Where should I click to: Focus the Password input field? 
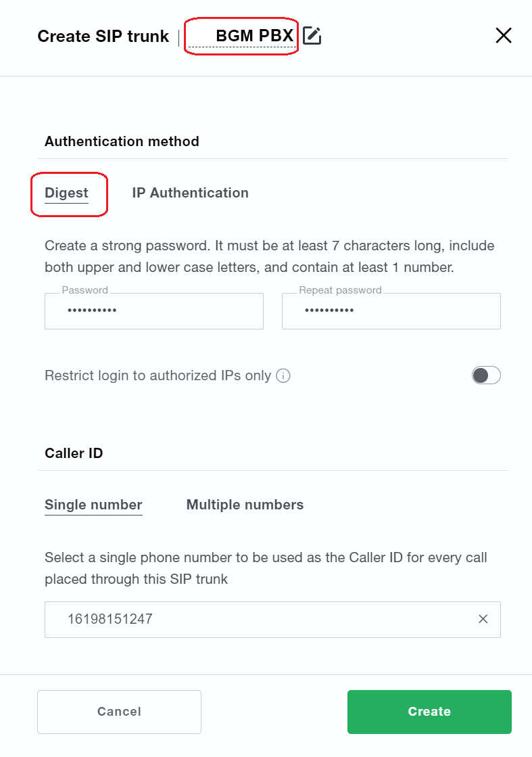click(x=154, y=311)
